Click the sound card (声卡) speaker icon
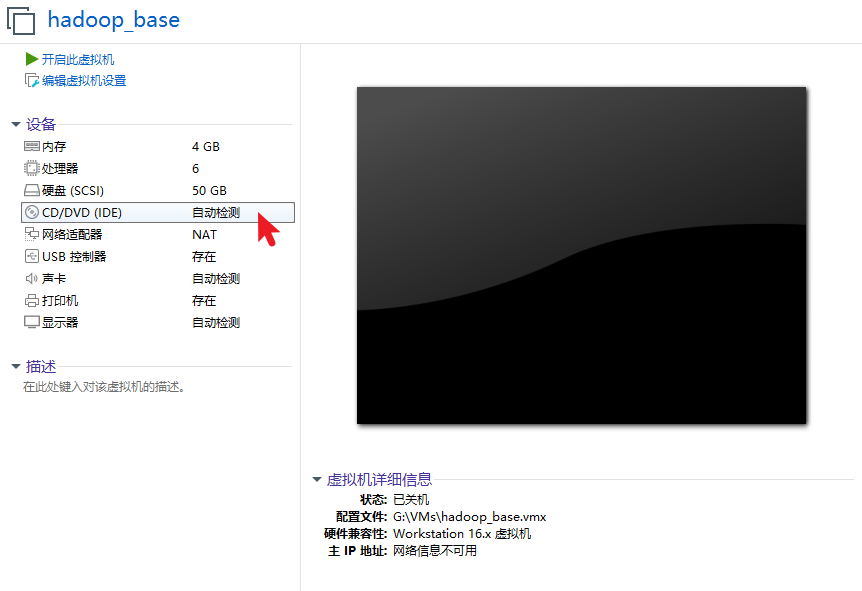This screenshot has width=862, height=591. (32, 279)
